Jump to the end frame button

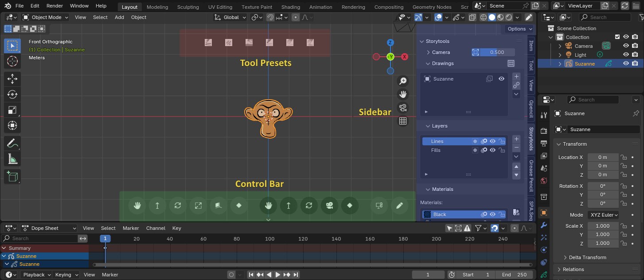coord(296,275)
